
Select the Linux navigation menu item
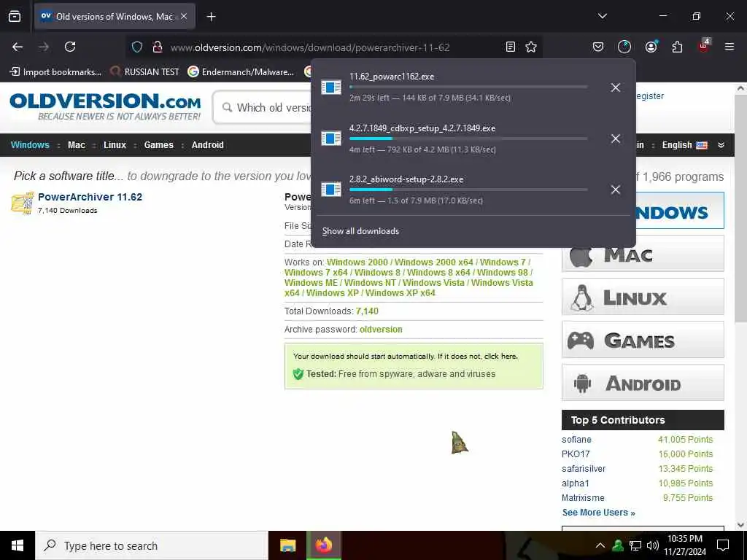coord(115,145)
